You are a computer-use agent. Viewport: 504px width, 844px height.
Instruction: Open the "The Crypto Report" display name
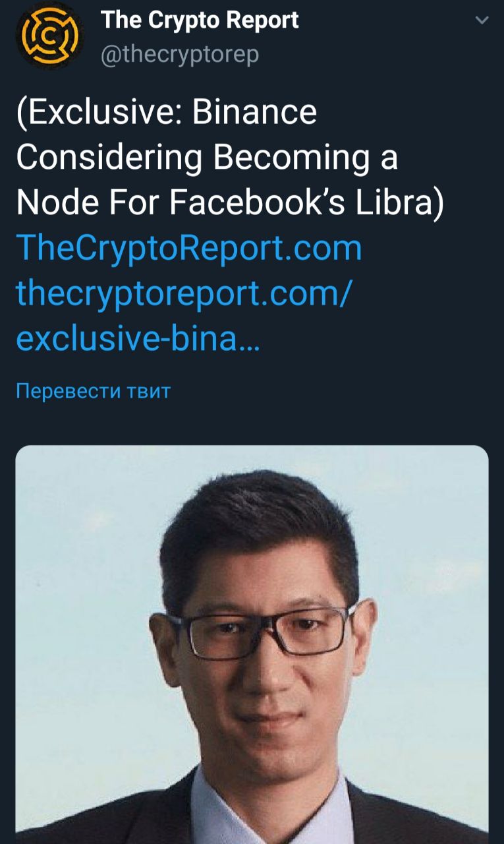point(200,20)
